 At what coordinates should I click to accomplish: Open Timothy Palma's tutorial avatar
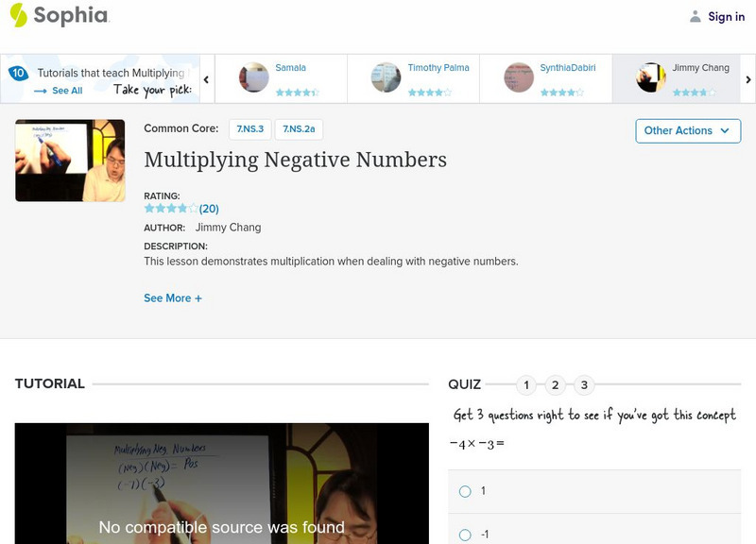(x=386, y=77)
